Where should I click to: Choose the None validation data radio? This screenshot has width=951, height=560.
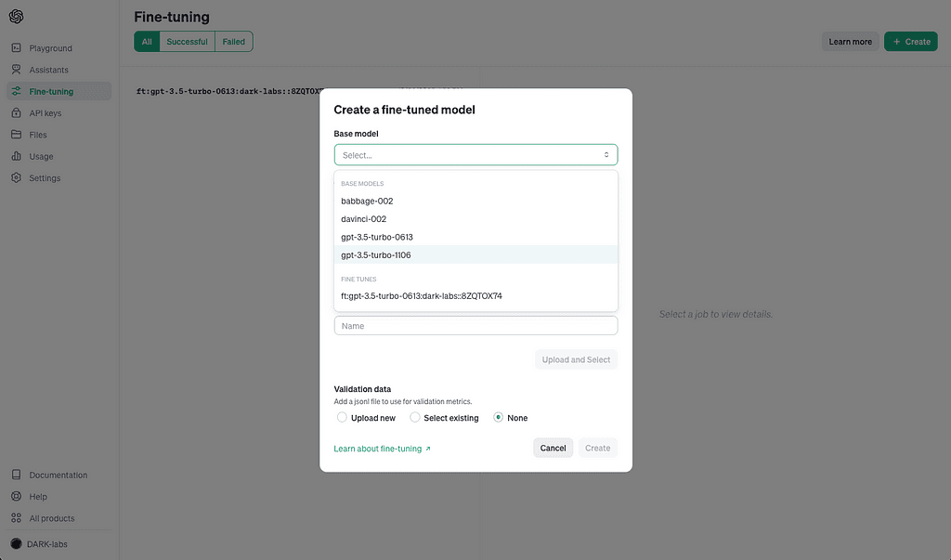(498, 417)
